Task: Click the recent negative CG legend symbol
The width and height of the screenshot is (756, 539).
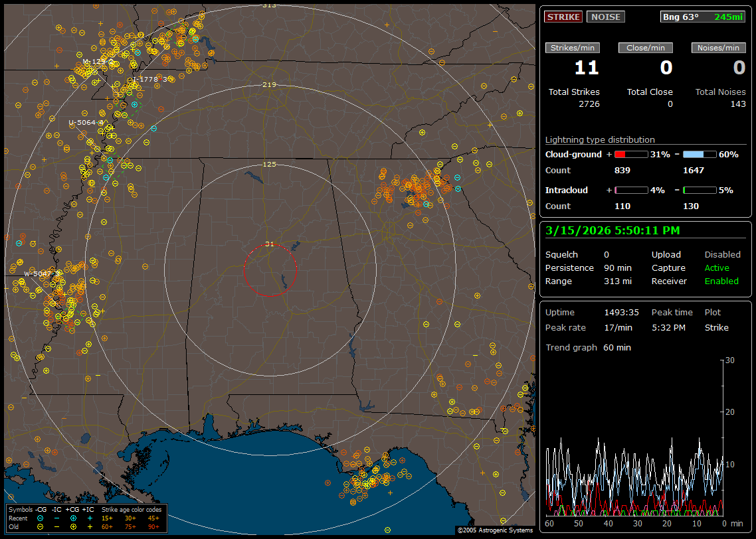Action: click(41, 518)
